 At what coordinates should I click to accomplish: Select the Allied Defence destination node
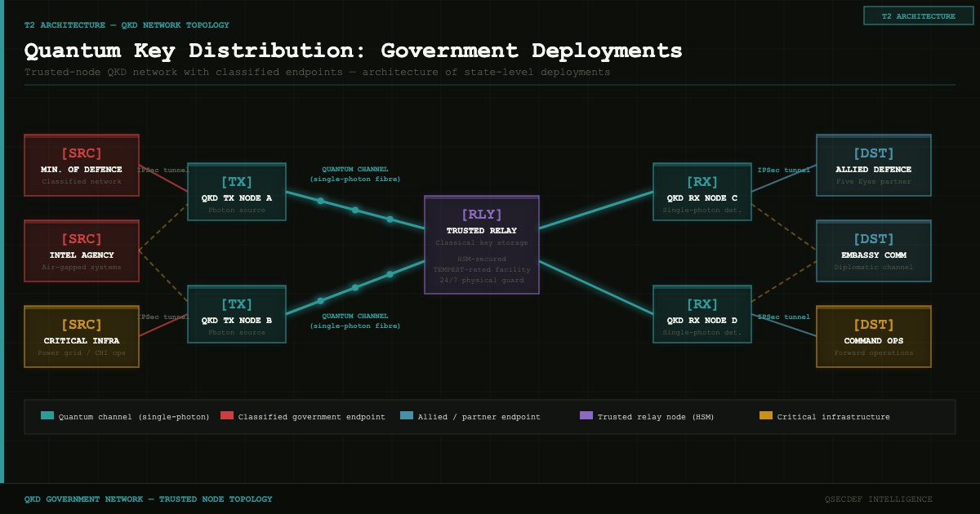[x=874, y=166]
